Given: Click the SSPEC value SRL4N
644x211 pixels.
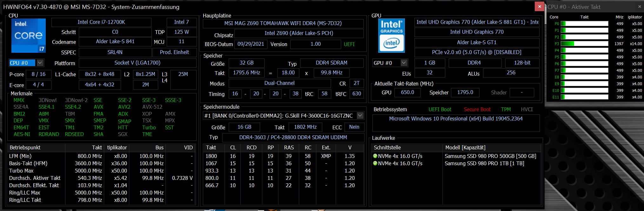Looking at the screenshot, I should pos(115,52).
